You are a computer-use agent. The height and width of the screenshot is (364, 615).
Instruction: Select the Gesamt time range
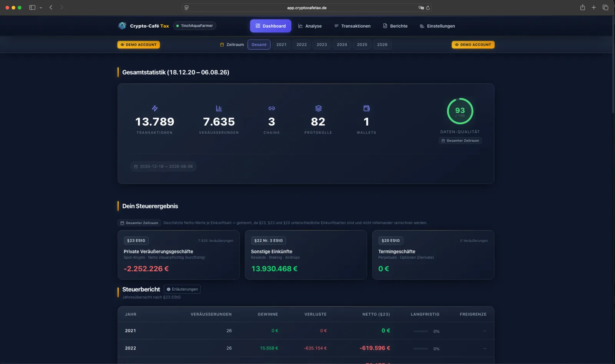pyautogui.click(x=259, y=45)
